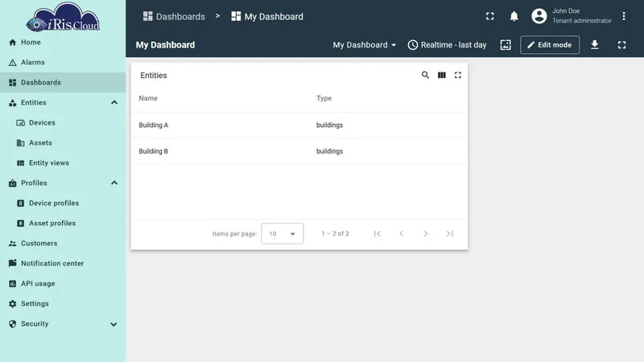
Task: Open Devices under Entities
Action: point(63,123)
